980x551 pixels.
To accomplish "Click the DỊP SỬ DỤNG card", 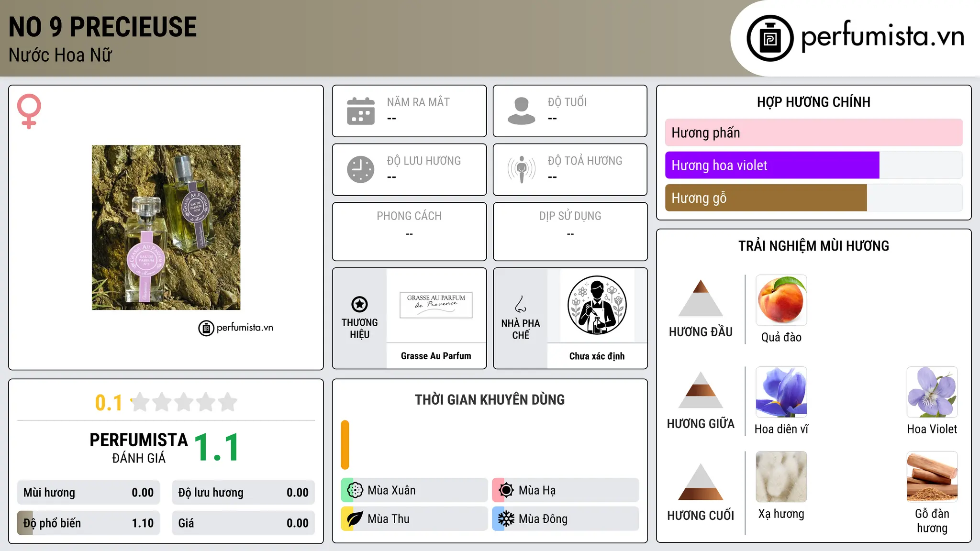I will click(x=570, y=231).
